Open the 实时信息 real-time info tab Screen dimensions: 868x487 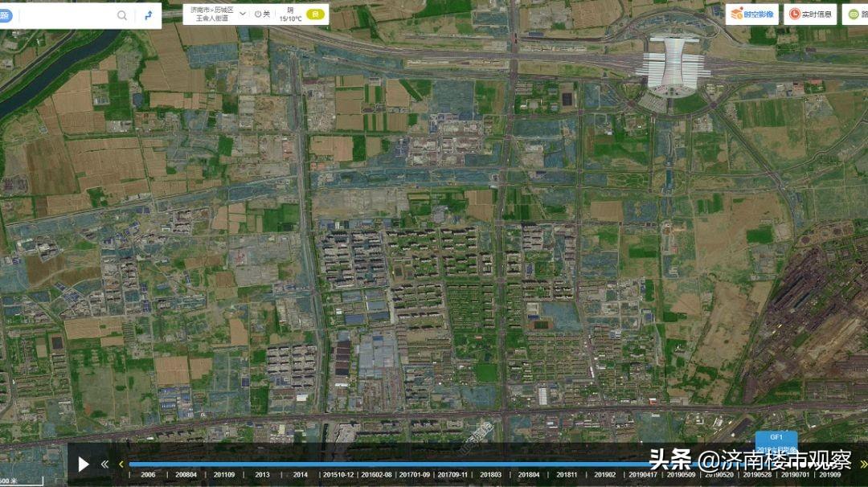coord(810,14)
